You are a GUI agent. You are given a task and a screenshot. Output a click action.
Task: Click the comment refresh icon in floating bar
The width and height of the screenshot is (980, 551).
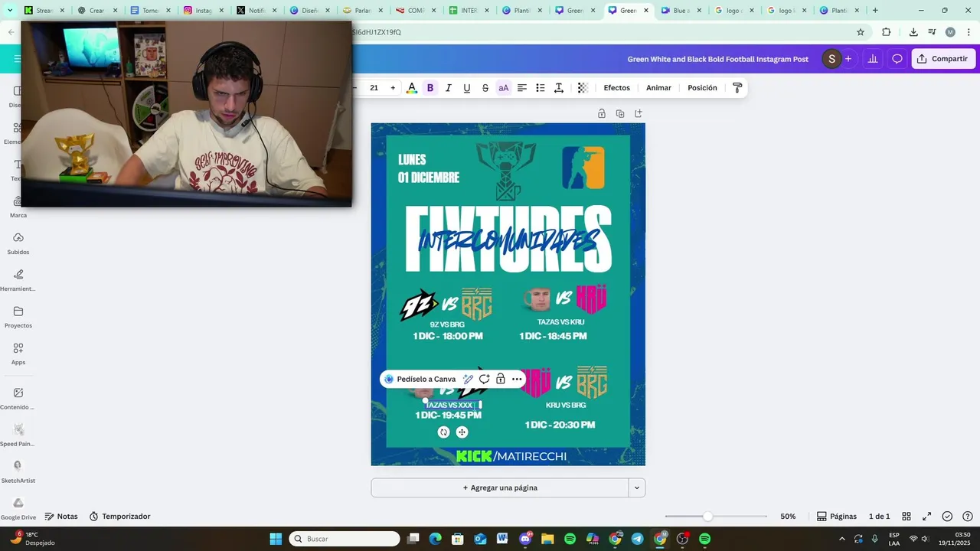484,379
